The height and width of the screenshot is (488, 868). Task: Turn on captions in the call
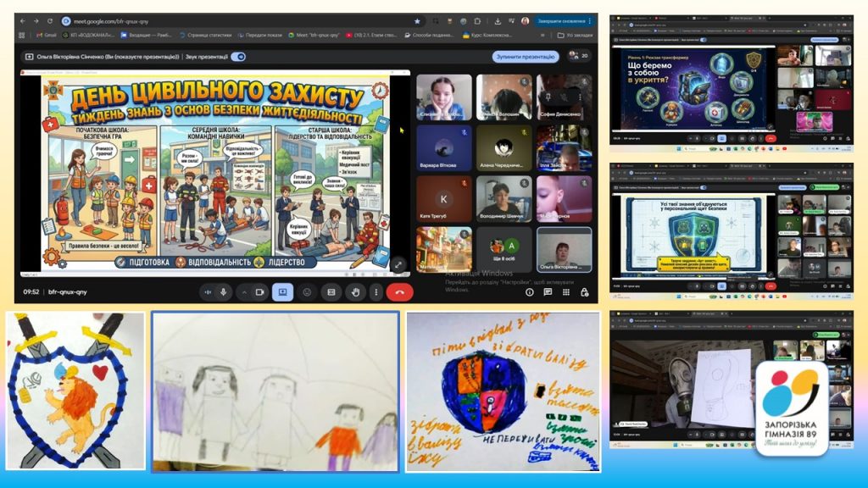331,291
